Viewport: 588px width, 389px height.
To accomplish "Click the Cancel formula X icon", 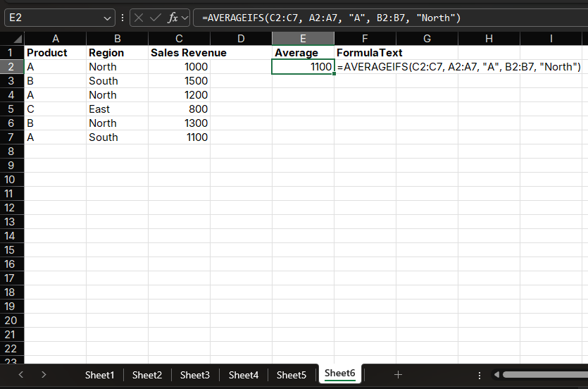I will (139, 18).
